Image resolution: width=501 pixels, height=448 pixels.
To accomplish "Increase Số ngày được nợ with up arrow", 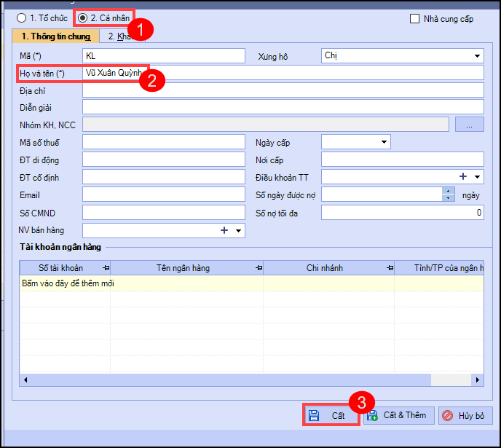I will coord(449,192).
